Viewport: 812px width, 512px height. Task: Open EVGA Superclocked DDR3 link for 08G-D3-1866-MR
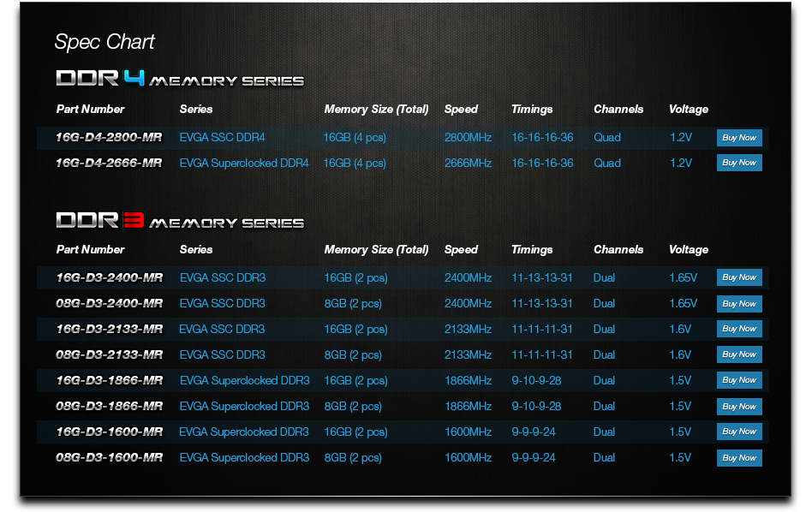[x=244, y=407]
